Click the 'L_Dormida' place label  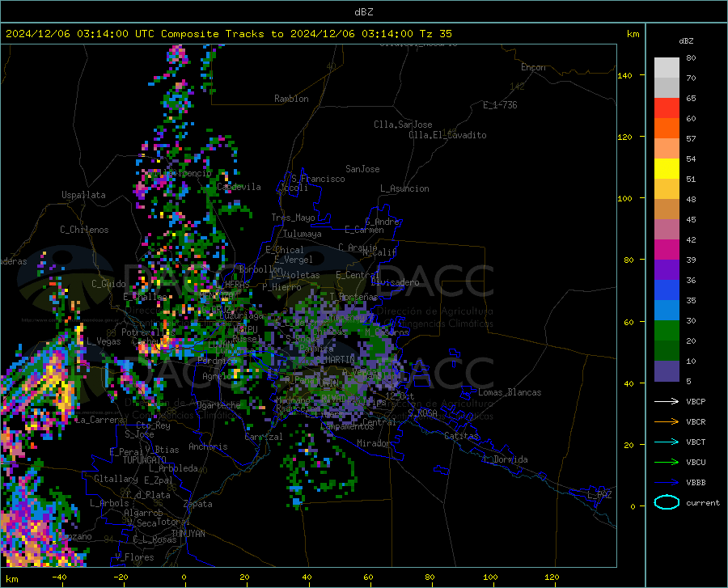pyautogui.click(x=506, y=459)
